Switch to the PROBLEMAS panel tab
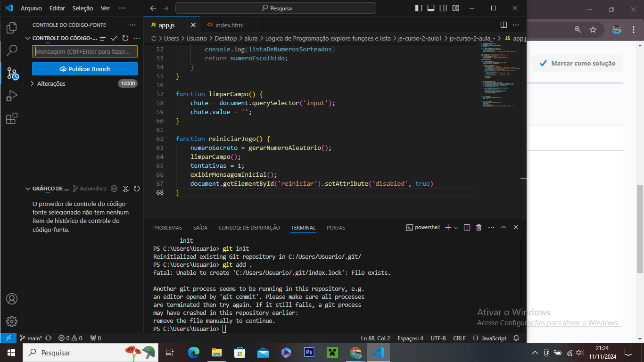 click(x=167, y=228)
